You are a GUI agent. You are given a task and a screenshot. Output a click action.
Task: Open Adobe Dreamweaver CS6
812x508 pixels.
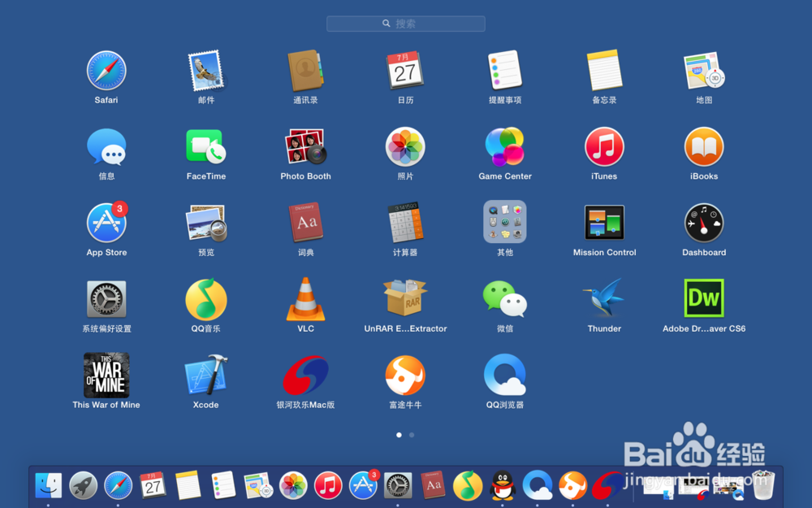pyautogui.click(x=704, y=298)
